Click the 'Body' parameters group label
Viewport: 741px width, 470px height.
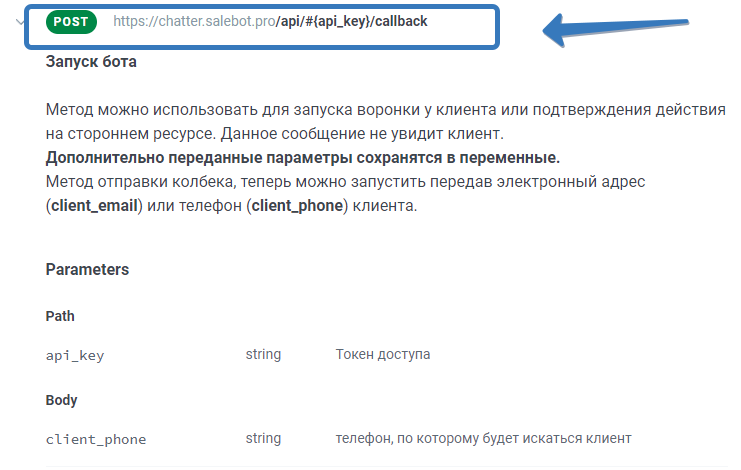(x=62, y=400)
